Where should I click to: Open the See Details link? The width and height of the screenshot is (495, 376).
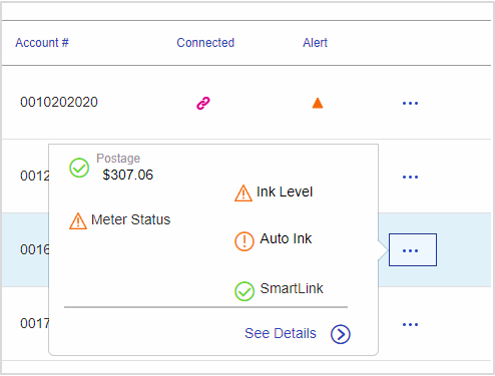click(280, 333)
